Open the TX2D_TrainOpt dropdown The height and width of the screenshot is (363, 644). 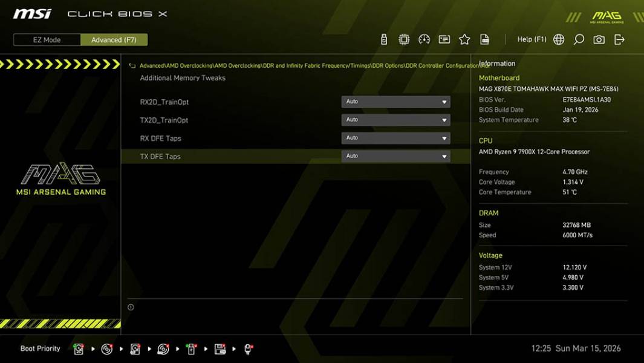(x=396, y=120)
